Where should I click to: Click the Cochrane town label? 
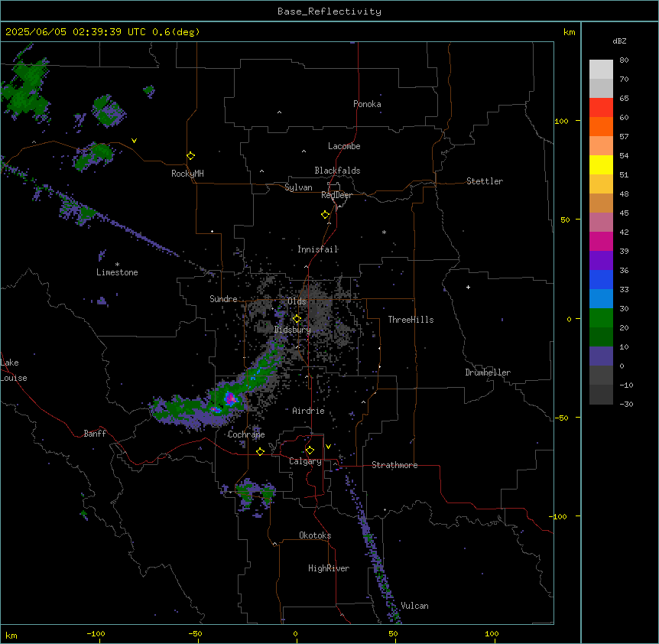246,434
